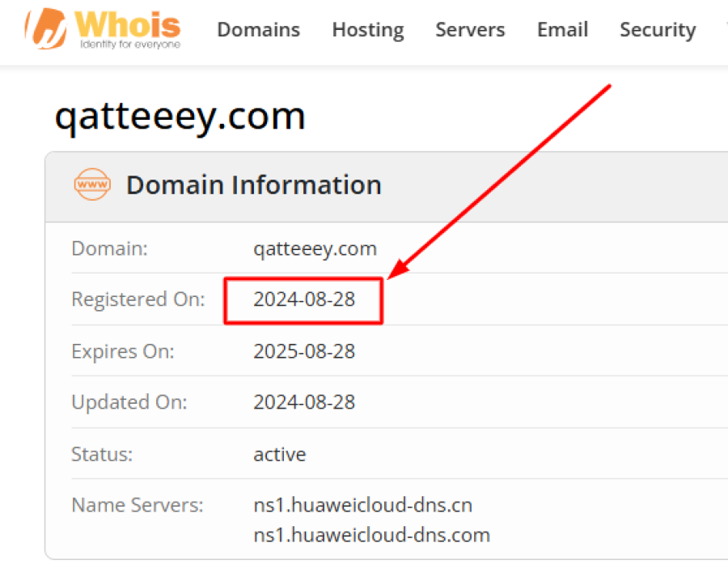This screenshot has width=728, height=577.
Task: Select the Domain value qatteeey.com
Action: (315, 248)
